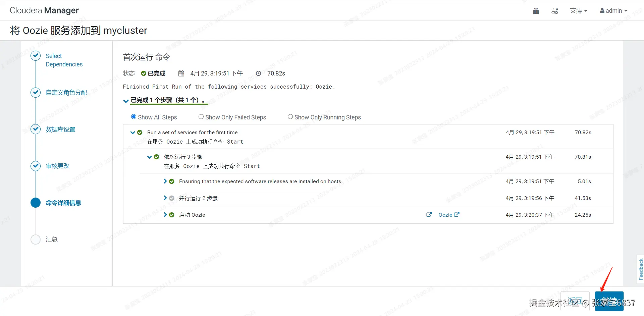Click the 审核更改 step check icon
This screenshot has width=644, height=316.
click(36, 166)
